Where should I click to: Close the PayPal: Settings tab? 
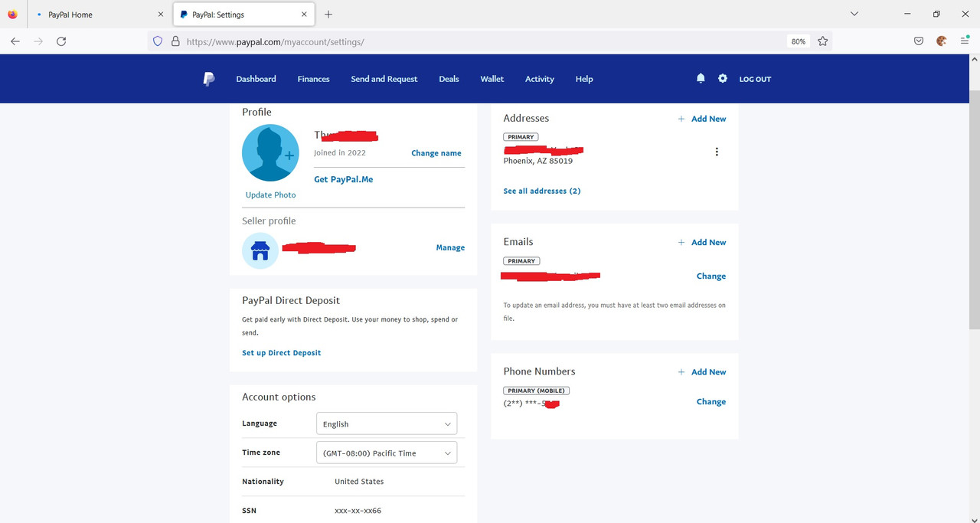pyautogui.click(x=304, y=15)
